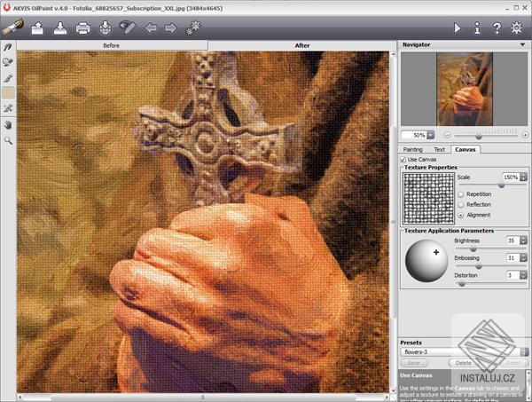The width and height of the screenshot is (532, 402).
Task: Click the Distortion value field
Action: [x=512, y=275]
